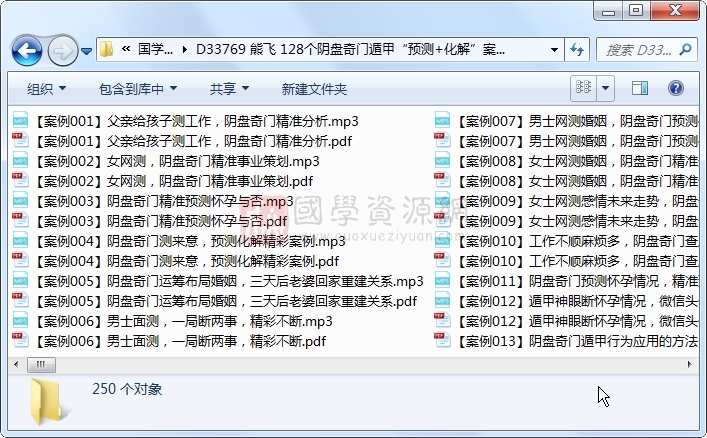Click the horizontal scrollbar right arrow
The image size is (707, 438).
[x=689, y=364]
